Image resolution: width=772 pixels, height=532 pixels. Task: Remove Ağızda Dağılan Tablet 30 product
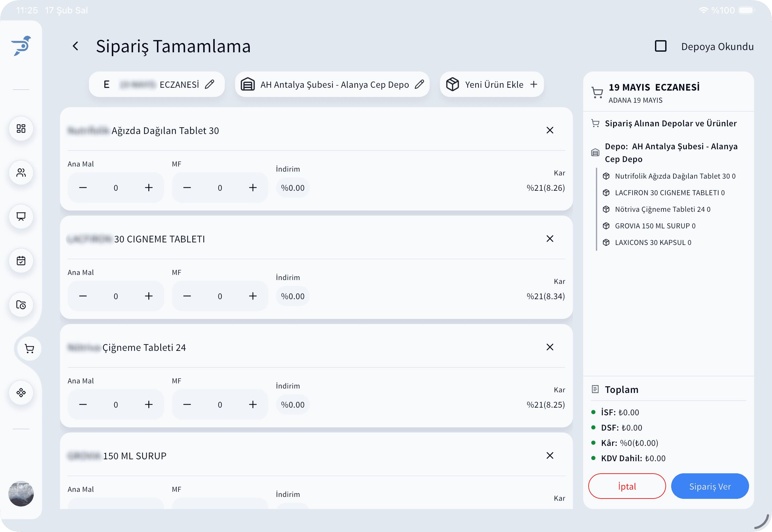pyautogui.click(x=550, y=130)
